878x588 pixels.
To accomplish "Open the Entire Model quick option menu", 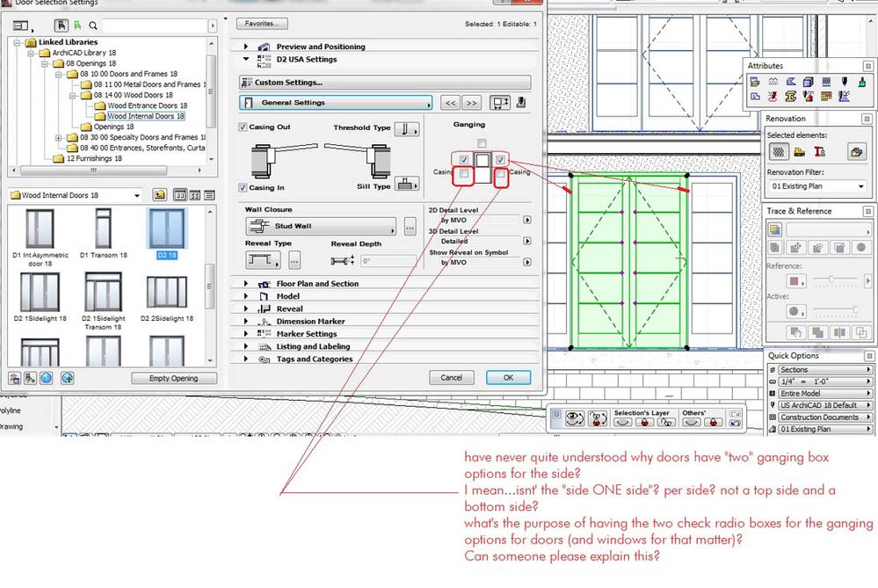I will 824,394.
